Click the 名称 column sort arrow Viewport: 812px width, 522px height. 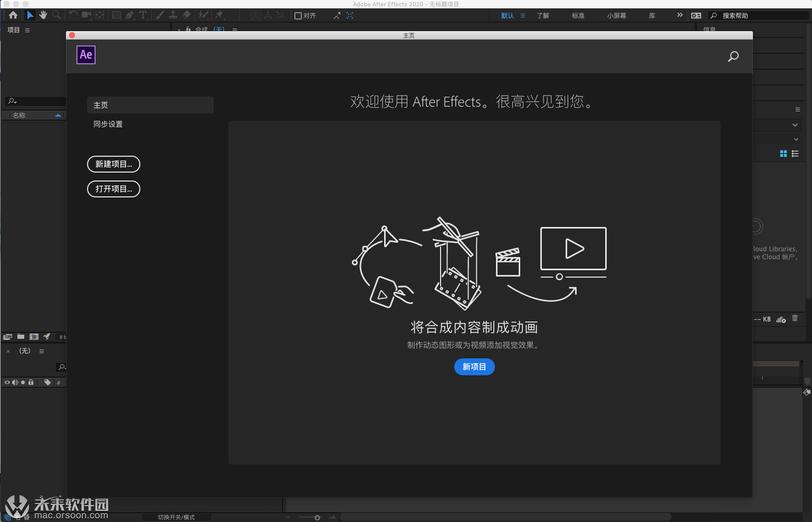click(58, 115)
